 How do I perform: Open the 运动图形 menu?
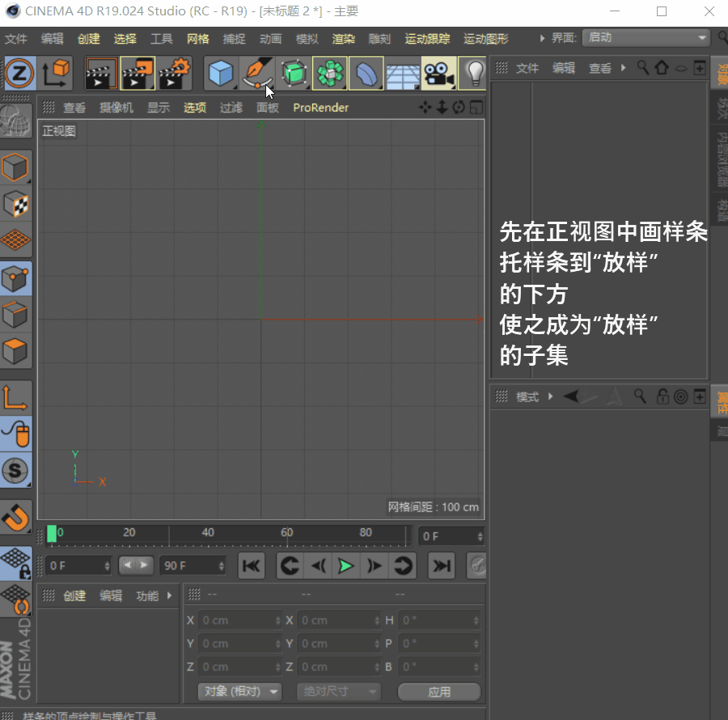(x=485, y=39)
